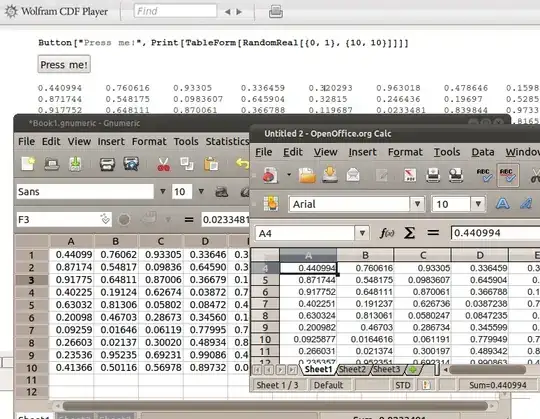Viewport: 540px width, 419px height.
Task: Select row 3 header in Gnumeric
Action: 31,280
